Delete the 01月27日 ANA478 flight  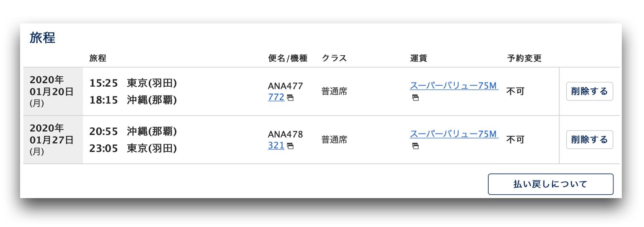(590, 139)
